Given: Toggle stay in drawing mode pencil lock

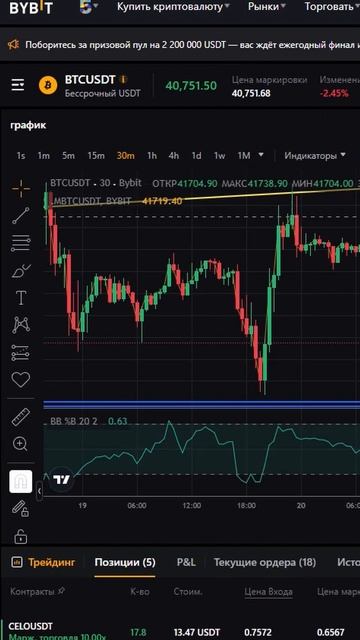Looking at the screenshot, I should pyautogui.click(x=20, y=509).
